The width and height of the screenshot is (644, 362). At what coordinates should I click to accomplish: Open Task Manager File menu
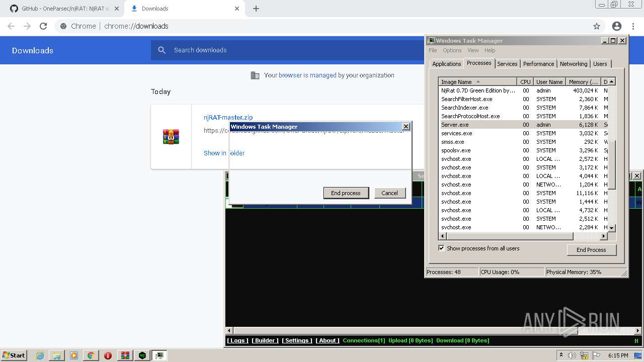pyautogui.click(x=433, y=50)
